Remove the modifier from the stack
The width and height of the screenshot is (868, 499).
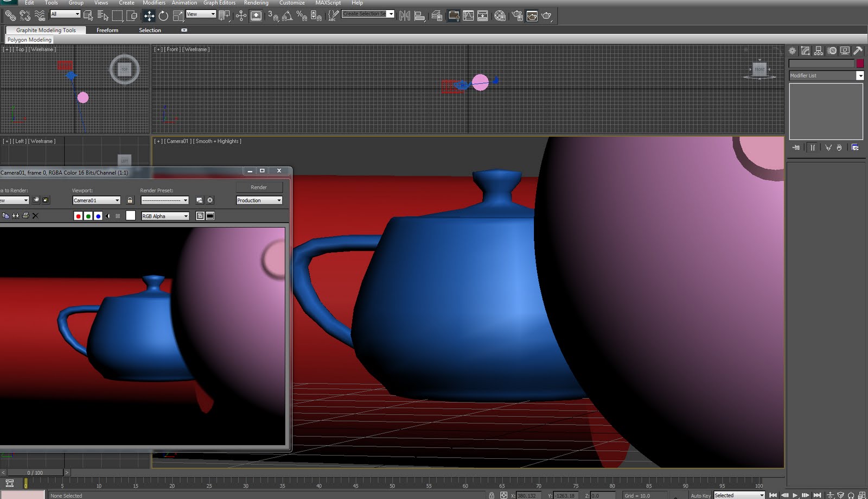pos(839,147)
